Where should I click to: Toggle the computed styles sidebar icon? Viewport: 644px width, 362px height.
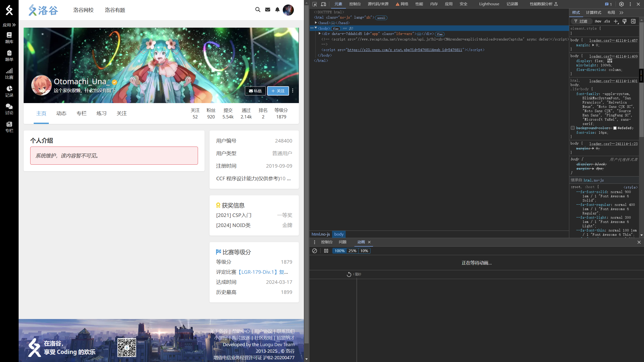633,21
